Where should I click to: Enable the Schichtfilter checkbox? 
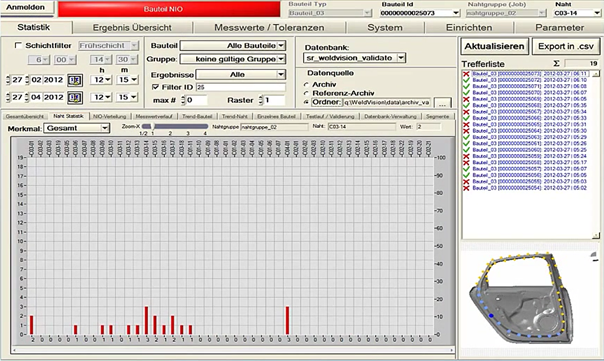click(18, 45)
